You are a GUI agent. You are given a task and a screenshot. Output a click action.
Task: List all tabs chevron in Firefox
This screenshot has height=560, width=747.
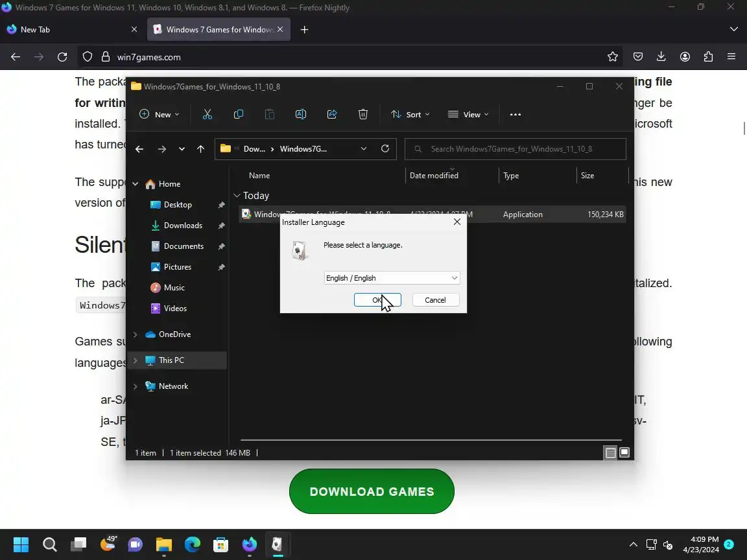coord(733,30)
